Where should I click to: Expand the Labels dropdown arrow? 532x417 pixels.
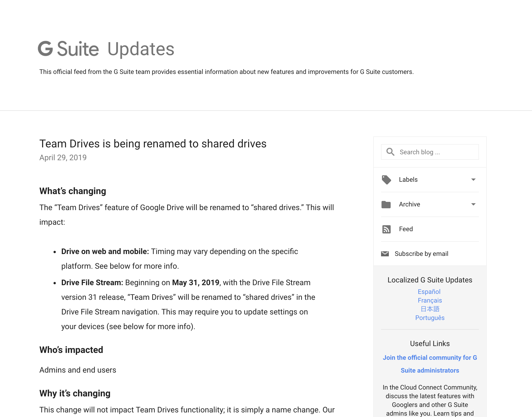click(473, 180)
